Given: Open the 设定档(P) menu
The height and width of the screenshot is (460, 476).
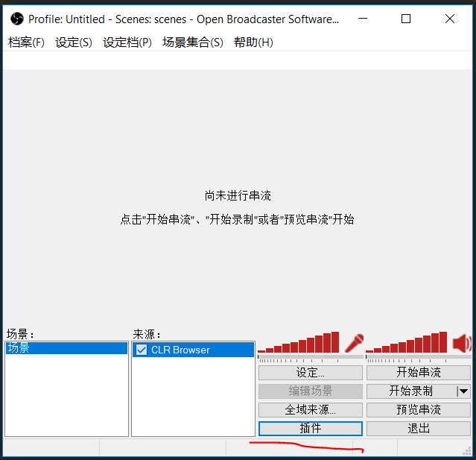Looking at the screenshot, I should [x=127, y=42].
